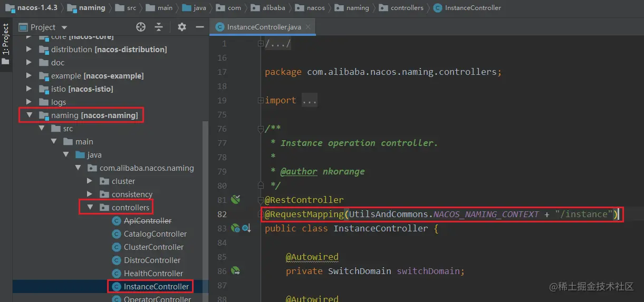The height and width of the screenshot is (302, 644).
Task: Click the SwitchDomain type on line 86
Action: 360,271
